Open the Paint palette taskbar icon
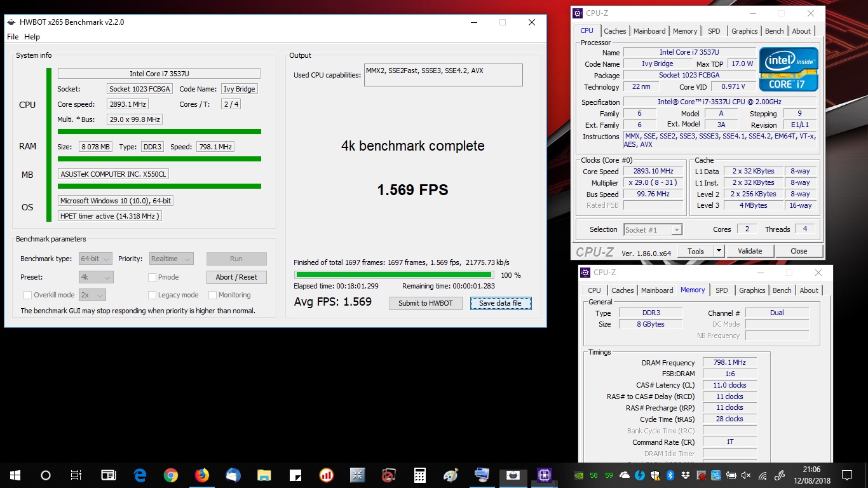The image size is (868, 488). click(x=450, y=475)
